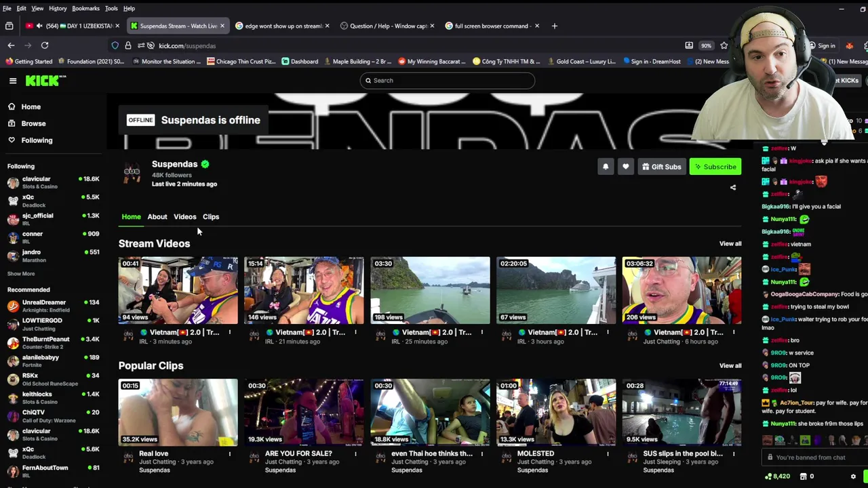Click the Gift Subs button
This screenshot has height=488, width=868.
point(661,167)
